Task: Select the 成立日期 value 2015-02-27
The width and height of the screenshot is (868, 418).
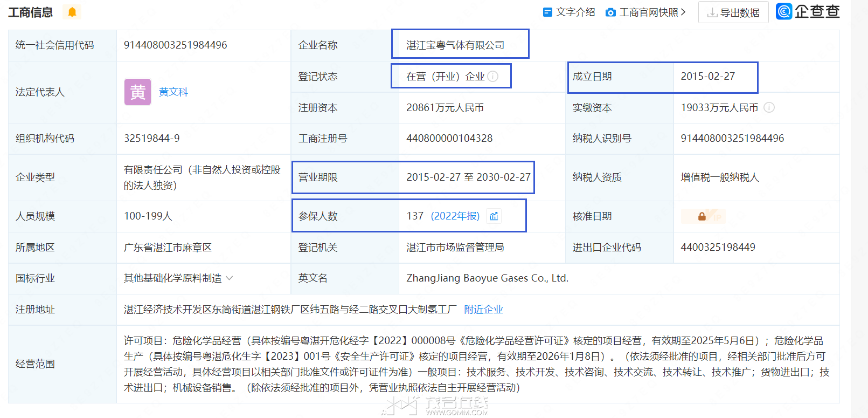Action: [708, 77]
